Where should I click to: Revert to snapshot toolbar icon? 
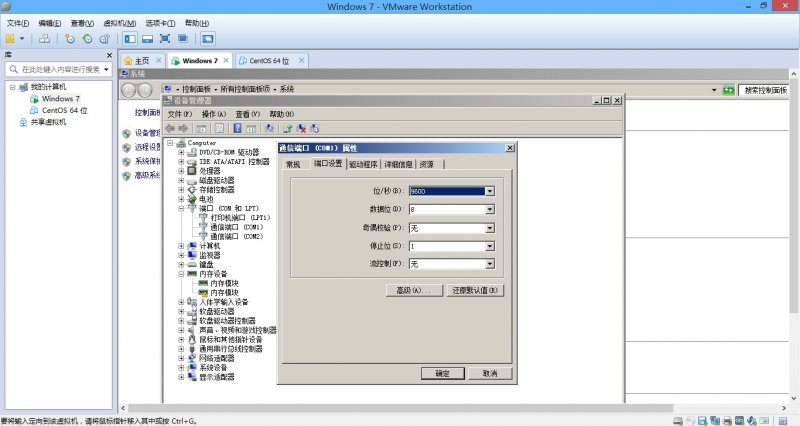pos(87,39)
